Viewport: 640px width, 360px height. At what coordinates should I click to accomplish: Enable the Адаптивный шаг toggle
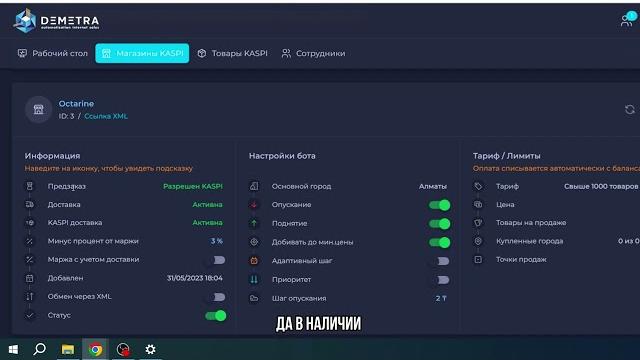click(x=441, y=261)
